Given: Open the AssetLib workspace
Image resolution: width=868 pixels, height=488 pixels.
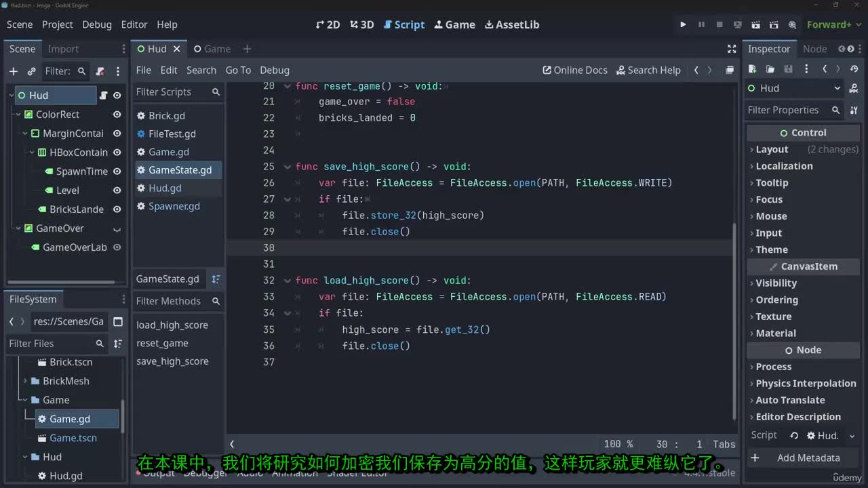Looking at the screenshot, I should click(512, 24).
